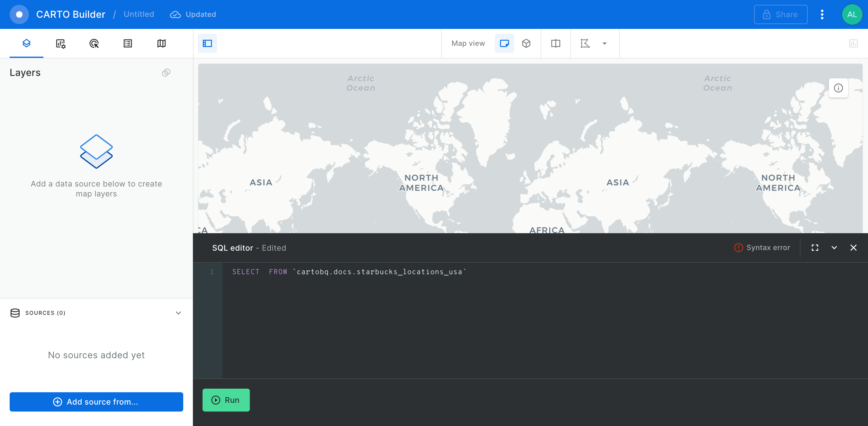868x426 pixels.
Task: Open the Interactions tab icon
Action: [94, 43]
